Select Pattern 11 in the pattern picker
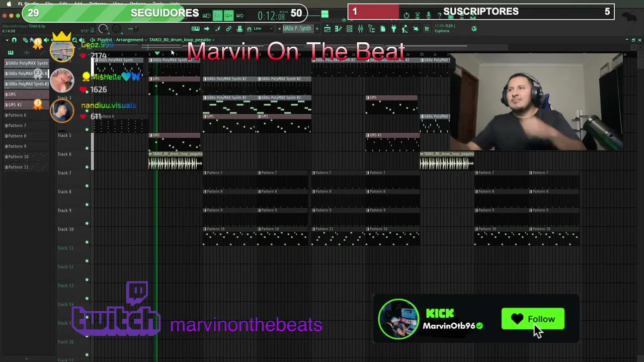The image size is (644, 362). click(x=27, y=167)
